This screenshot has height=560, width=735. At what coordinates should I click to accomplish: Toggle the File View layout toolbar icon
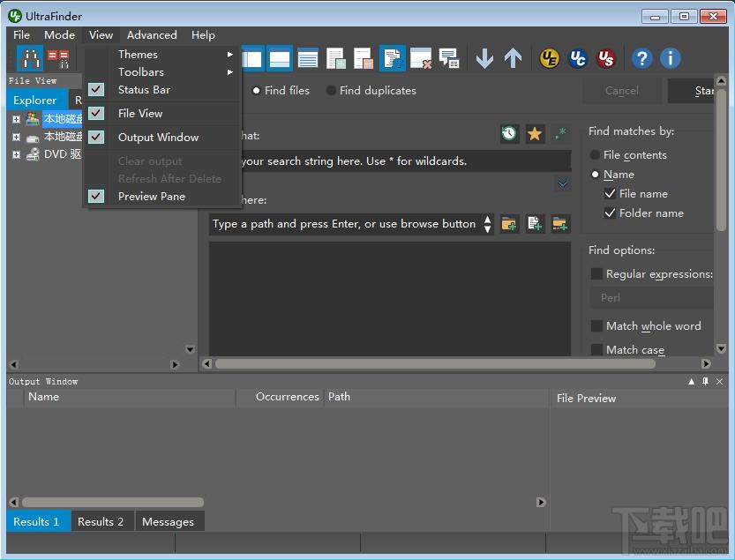[253, 58]
